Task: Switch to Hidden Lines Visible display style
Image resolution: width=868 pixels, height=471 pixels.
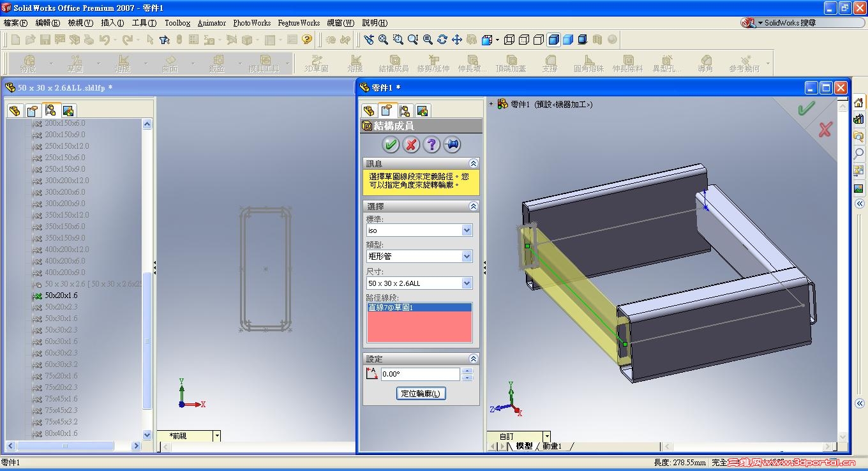Action: (524, 40)
